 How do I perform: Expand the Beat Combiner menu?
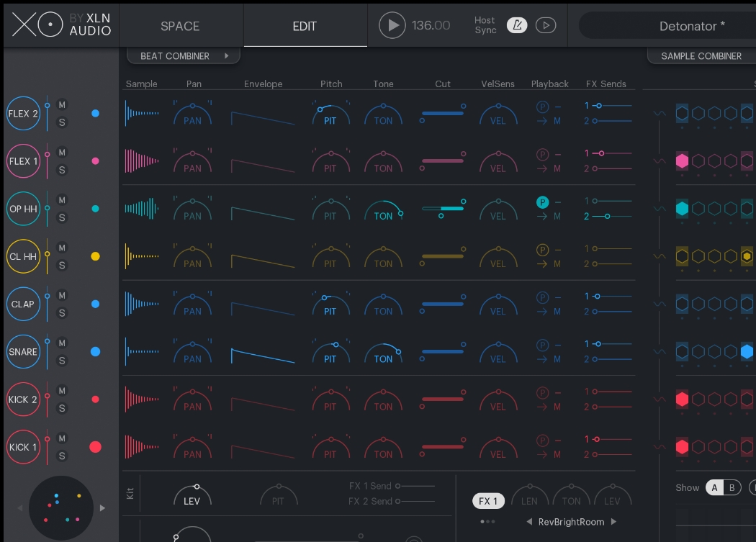pos(183,56)
